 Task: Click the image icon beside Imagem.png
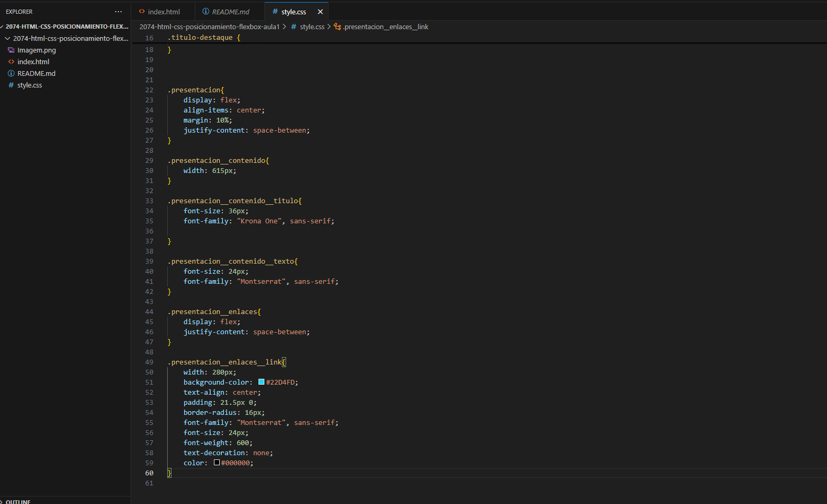[x=11, y=50]
